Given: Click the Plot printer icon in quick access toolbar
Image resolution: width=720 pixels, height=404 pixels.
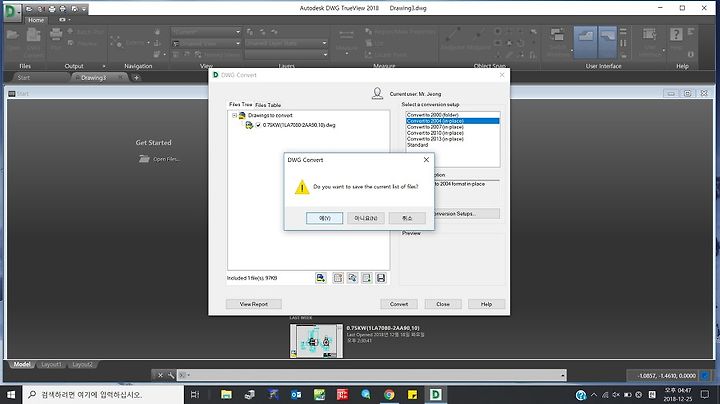Looking at the screenshot, I should click(51, 9).
